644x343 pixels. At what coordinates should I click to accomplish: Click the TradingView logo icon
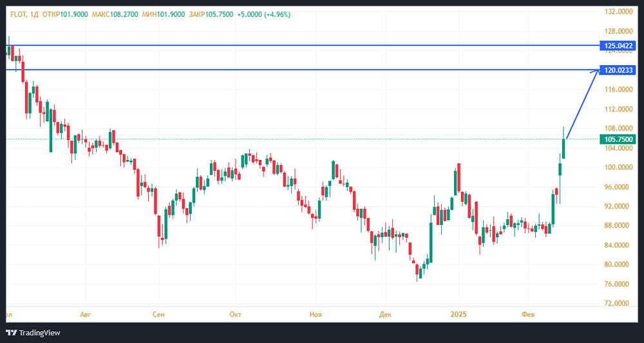pos(11,333)
